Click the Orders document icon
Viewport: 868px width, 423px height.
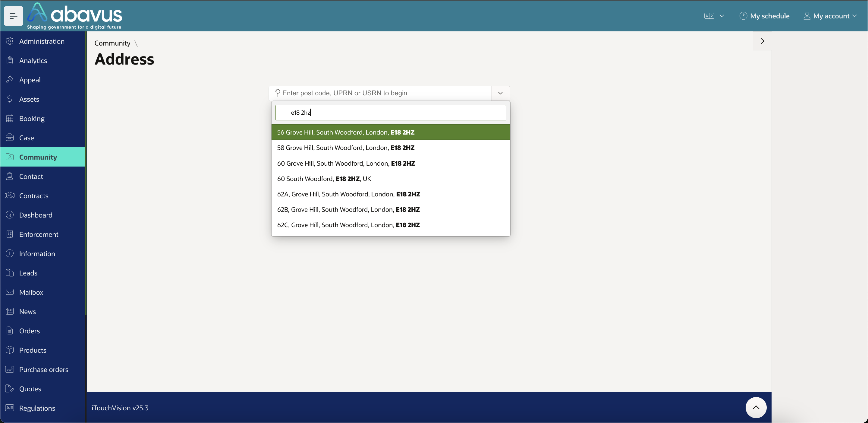point(10,331)
